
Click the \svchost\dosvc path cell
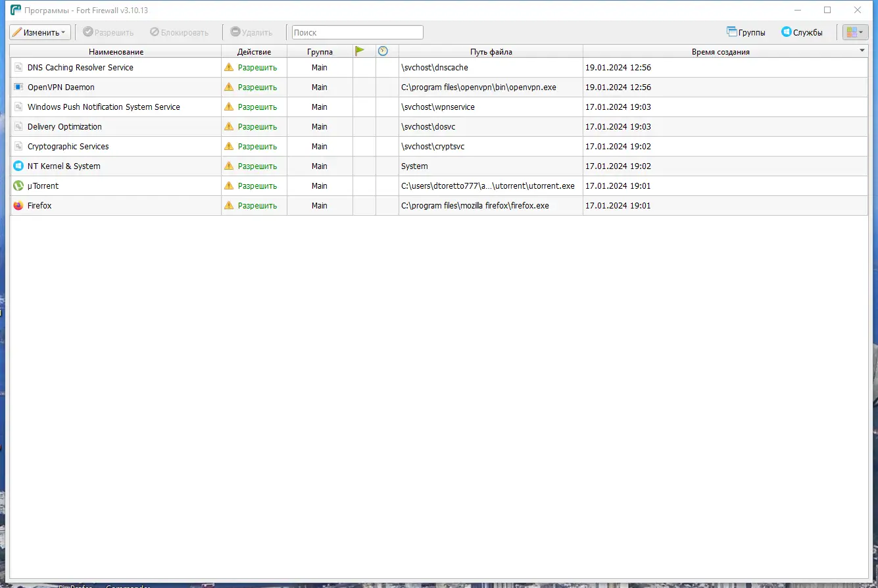491,127
